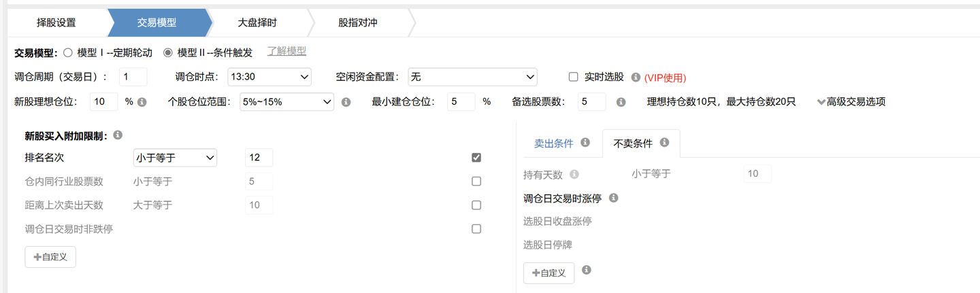The width and height of the screenshot is (980, 293).
Task: Select 模型 I 定期轮动 radio button
Action: point(67,52)
